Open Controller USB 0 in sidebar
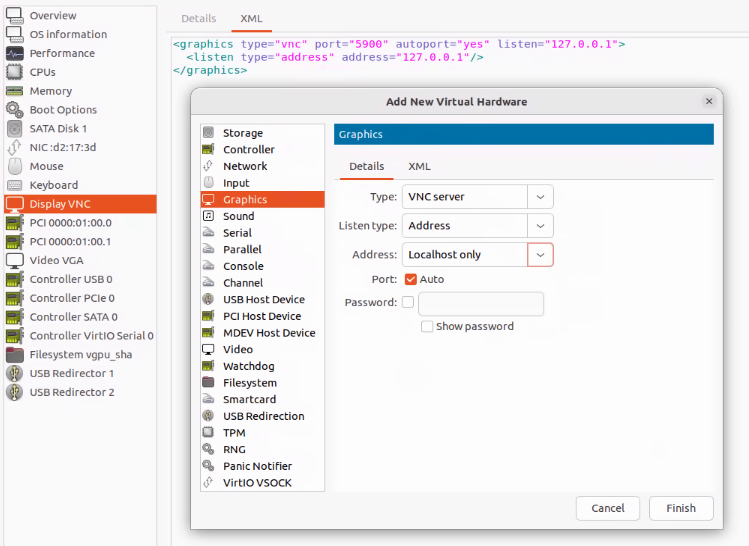This screenshot has width=749, height=546. (80, 279)
